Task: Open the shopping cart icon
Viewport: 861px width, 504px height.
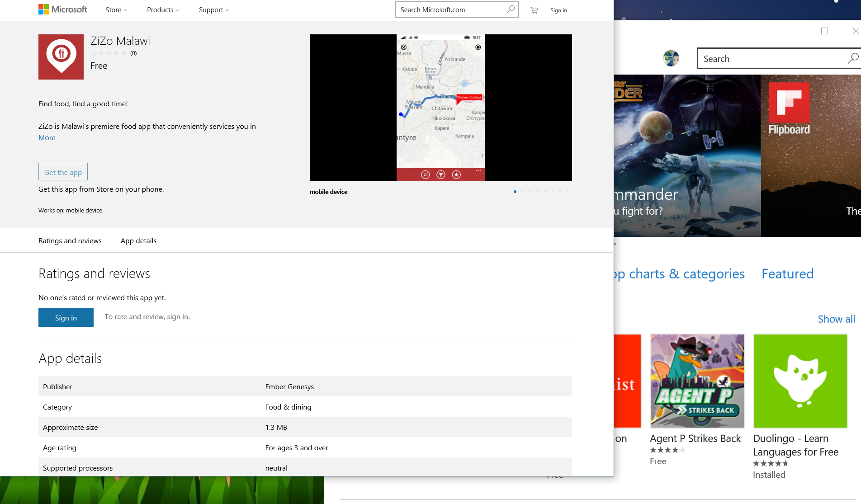Action: point(534,10)
